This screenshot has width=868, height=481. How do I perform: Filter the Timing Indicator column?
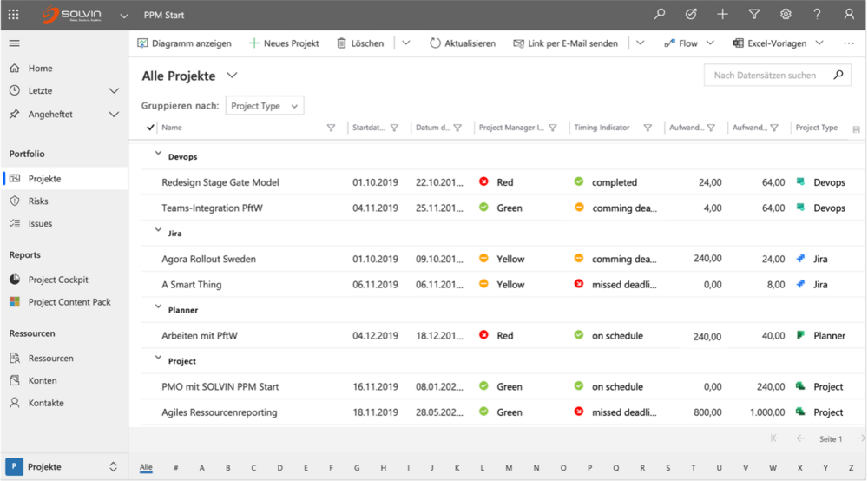click(648, 128)
